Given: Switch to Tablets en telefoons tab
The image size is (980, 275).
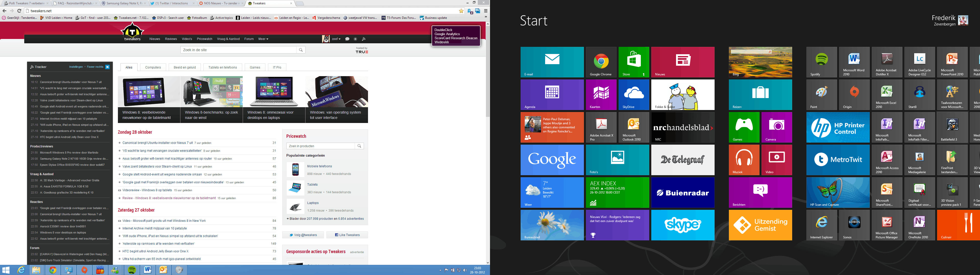Looking at the screenshot, I should pos(223,67).
